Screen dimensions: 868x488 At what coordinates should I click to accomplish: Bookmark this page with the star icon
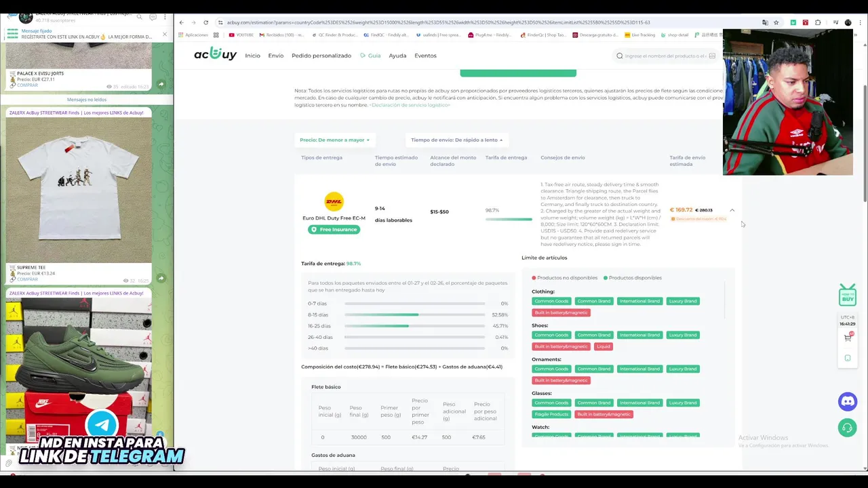776,22
